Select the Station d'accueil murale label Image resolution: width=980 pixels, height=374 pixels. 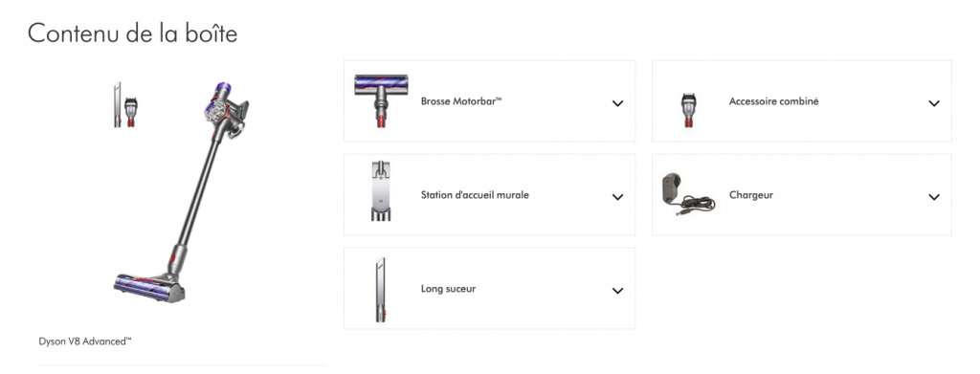point(475,195)
